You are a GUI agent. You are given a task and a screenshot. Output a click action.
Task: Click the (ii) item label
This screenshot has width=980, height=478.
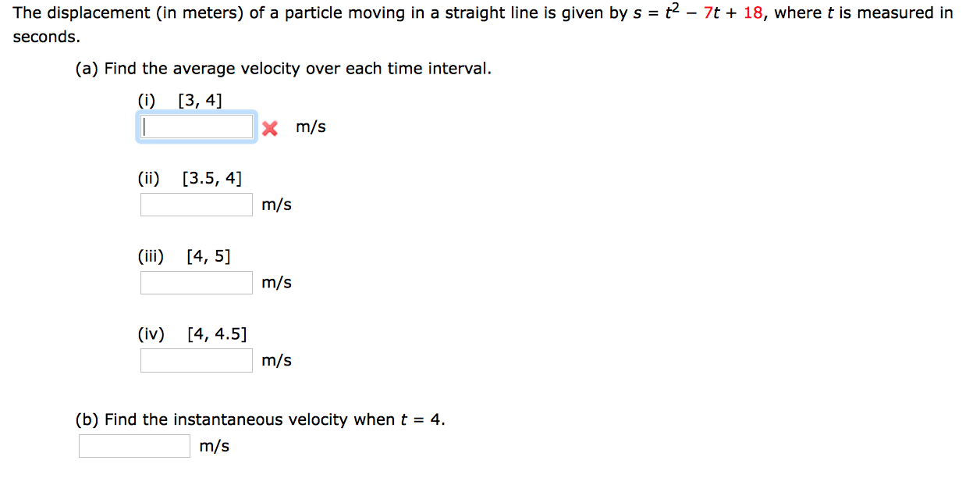pos(149,177)
